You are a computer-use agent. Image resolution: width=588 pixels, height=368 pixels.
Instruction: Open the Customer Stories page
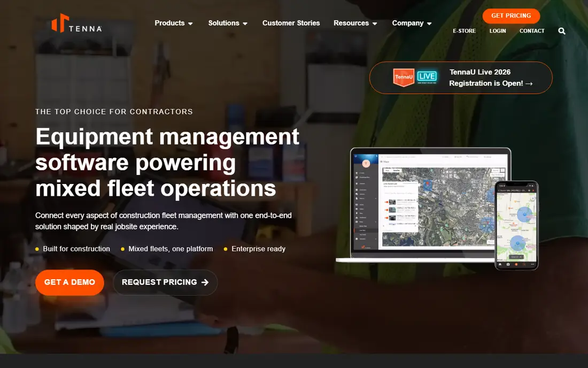(x=291, y=23)
